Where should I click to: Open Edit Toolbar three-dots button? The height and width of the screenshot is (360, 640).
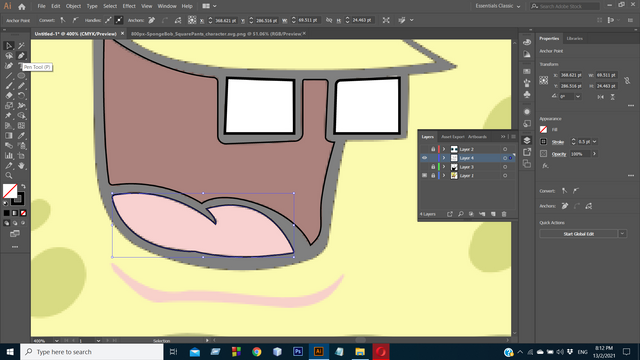(x=15, y=247)
